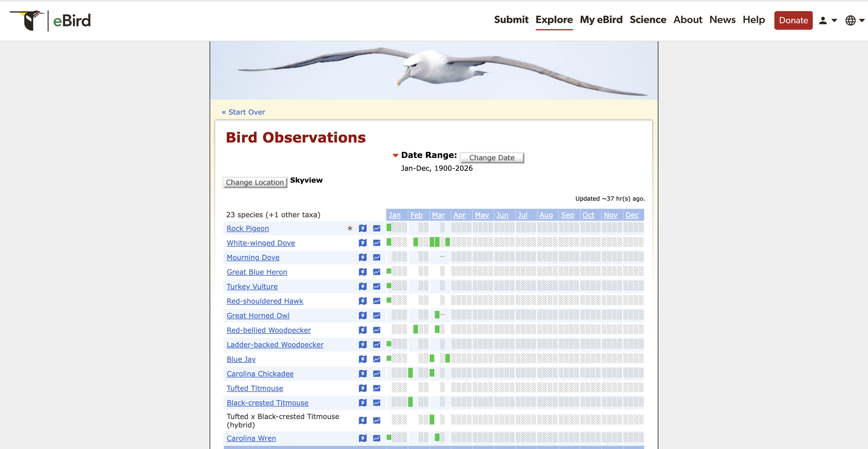This screenshot has height=449, width=868.
Task: Open line graph for Tufted x Black-crested hybrid
Action: pos(376,420)
